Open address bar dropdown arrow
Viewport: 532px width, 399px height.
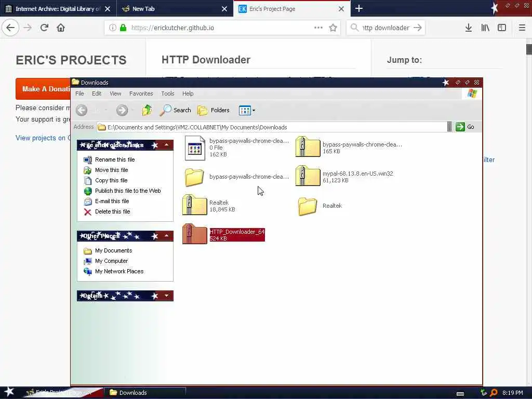point(449,127)
